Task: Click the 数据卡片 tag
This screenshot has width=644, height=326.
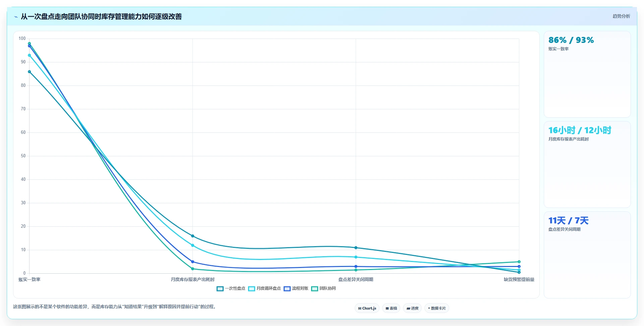Action: point(437,308)
